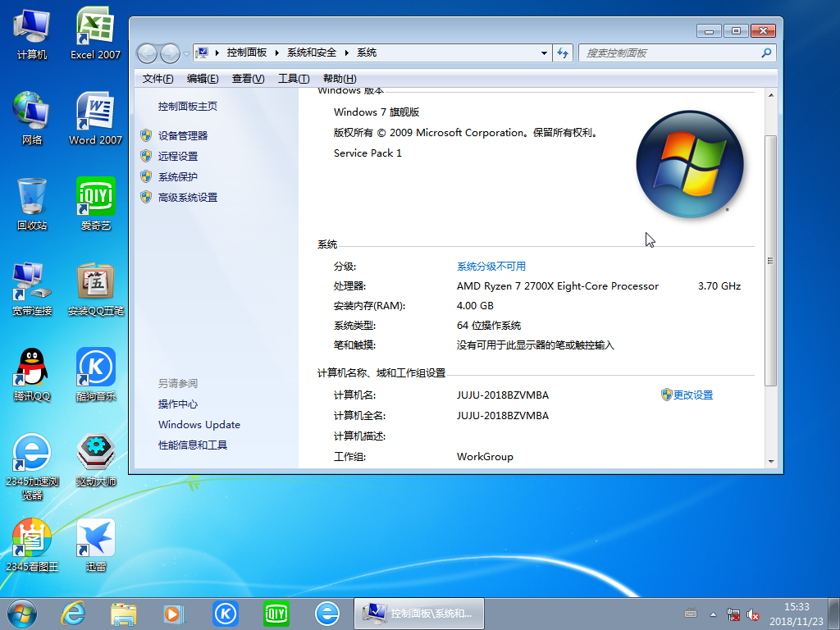Select the 安装QQ五笔 desktop icon

click(x=95, y=290)
